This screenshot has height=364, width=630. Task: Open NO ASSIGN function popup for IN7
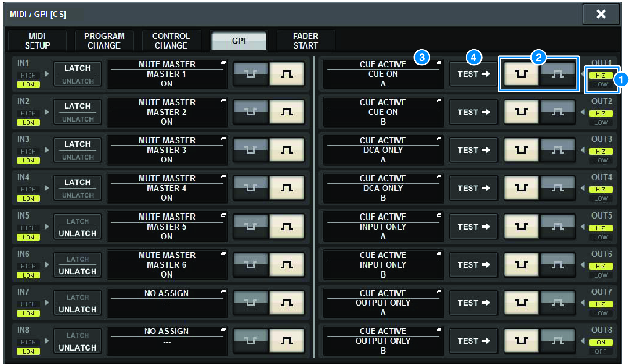(167, 303)
